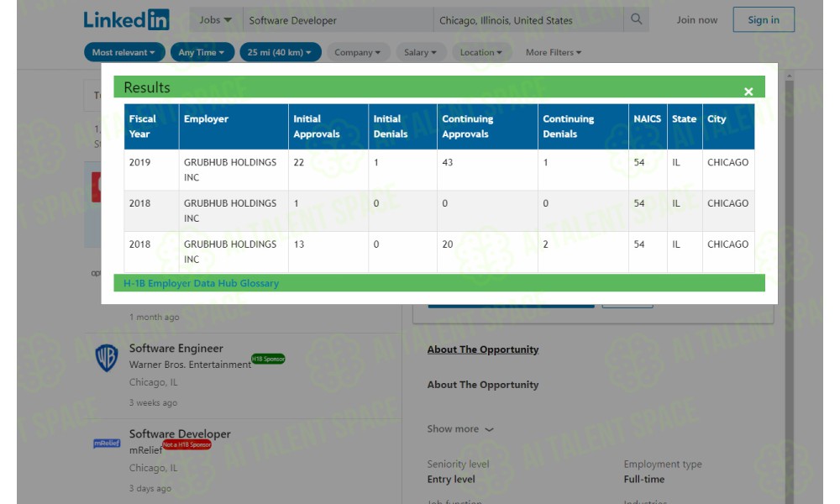Close the Results popup with the X
The height and width of the screenshot is (504, 840).
click(748, 92)
